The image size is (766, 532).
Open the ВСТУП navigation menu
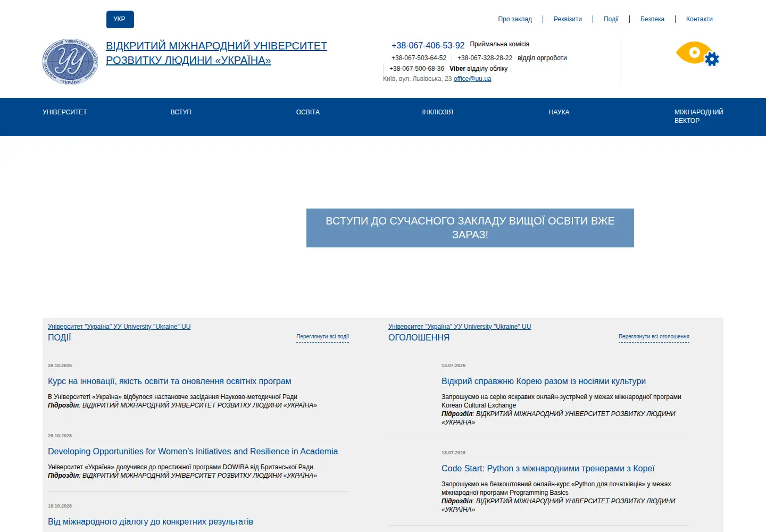(181, 112)
